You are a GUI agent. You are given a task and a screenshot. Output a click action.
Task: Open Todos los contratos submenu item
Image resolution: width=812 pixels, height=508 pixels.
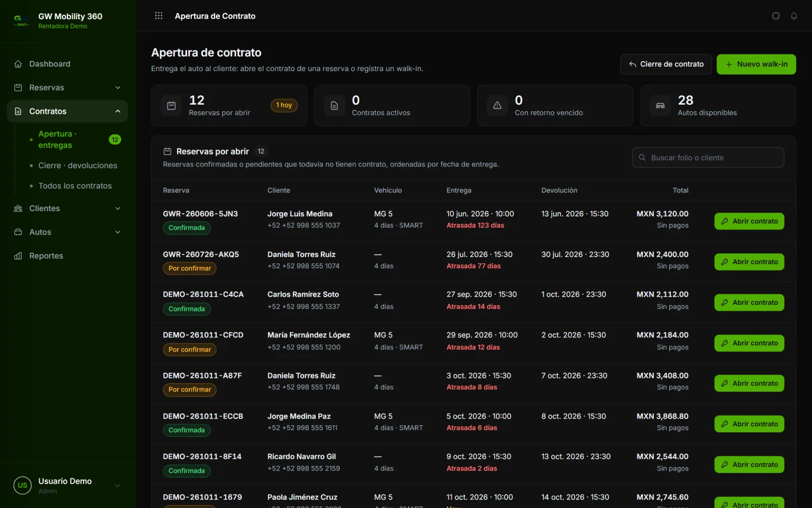point(76,186)
